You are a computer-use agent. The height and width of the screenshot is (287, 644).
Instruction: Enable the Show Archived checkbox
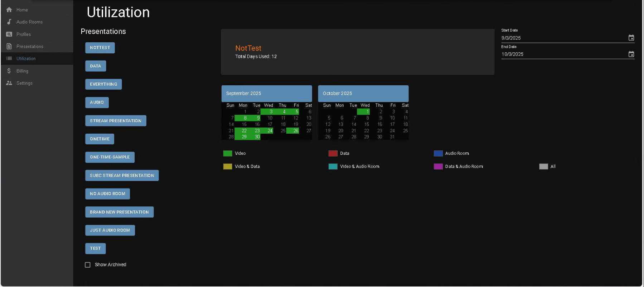[88, 265]
